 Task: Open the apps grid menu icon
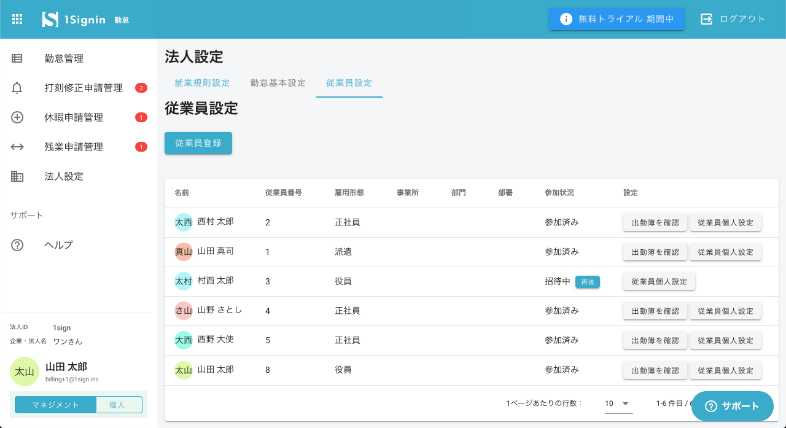(17, 19)
